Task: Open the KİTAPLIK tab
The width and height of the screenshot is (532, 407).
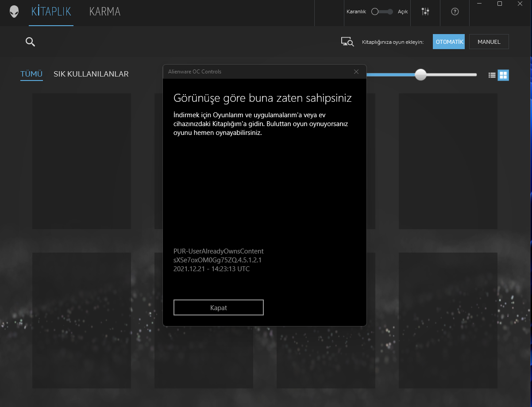Action: pyautogui.click(x=51, y=12)
